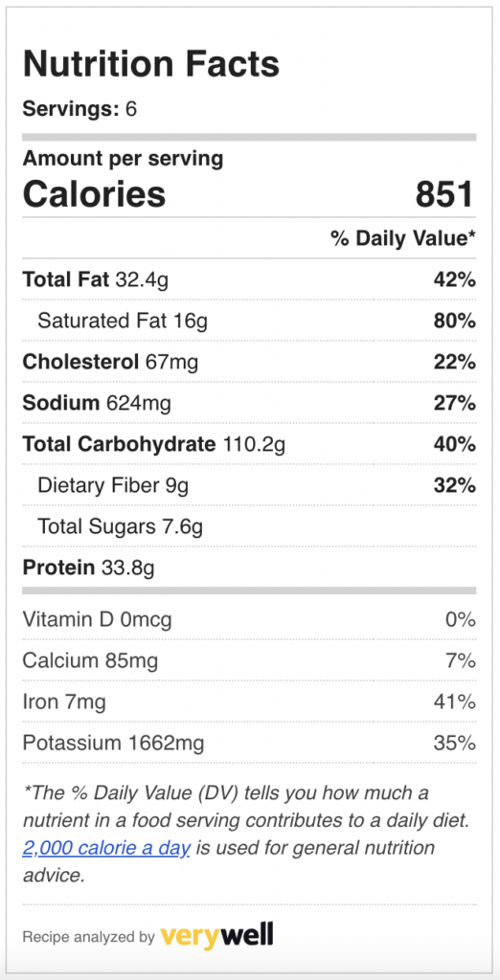
Task: Click the Dietary Fiber 9g row
Action: [249, 485]
